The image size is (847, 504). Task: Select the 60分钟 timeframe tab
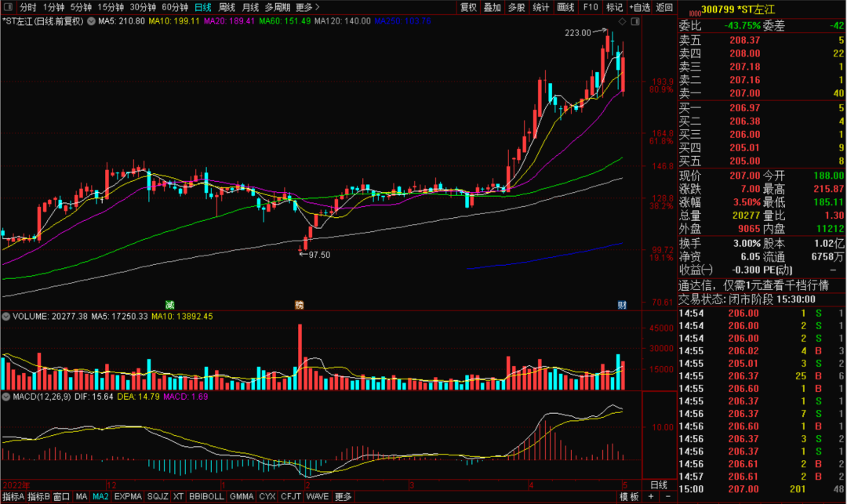coord(175,7)
